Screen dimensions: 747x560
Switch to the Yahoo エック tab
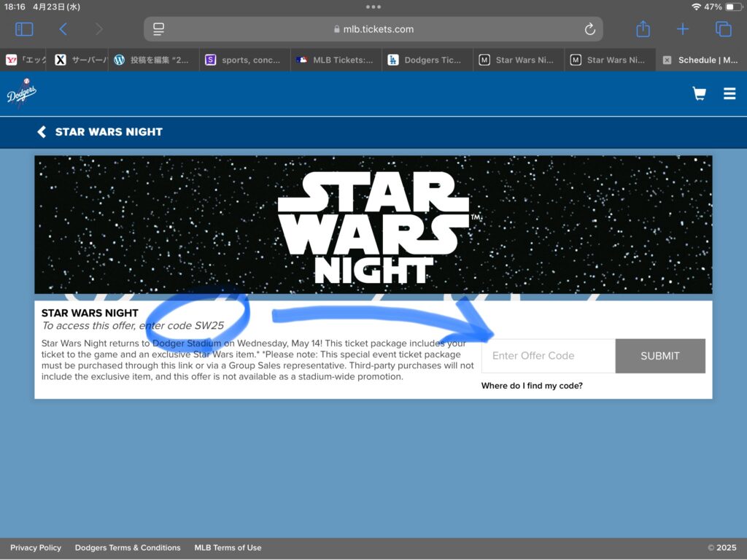point(23,60)
